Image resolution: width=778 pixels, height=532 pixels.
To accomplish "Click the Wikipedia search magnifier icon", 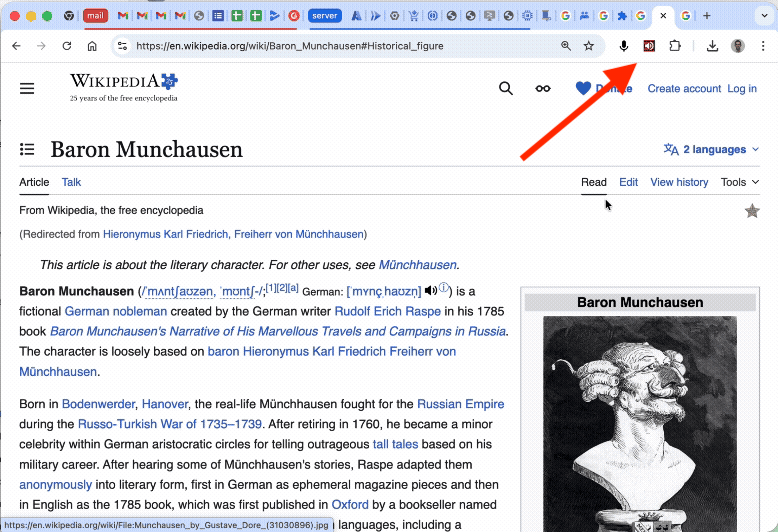I will (506, 89).
